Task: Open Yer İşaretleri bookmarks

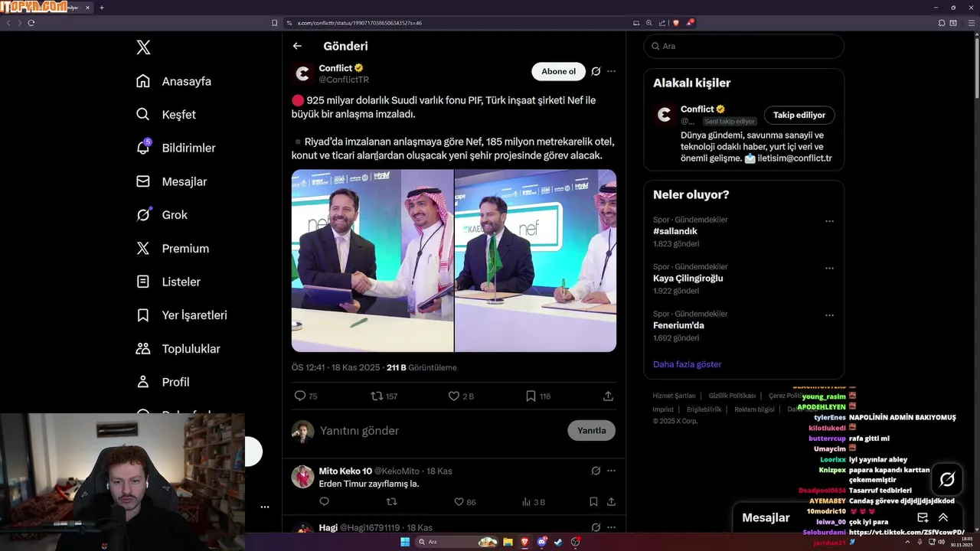Action: (x=181, y=315)
